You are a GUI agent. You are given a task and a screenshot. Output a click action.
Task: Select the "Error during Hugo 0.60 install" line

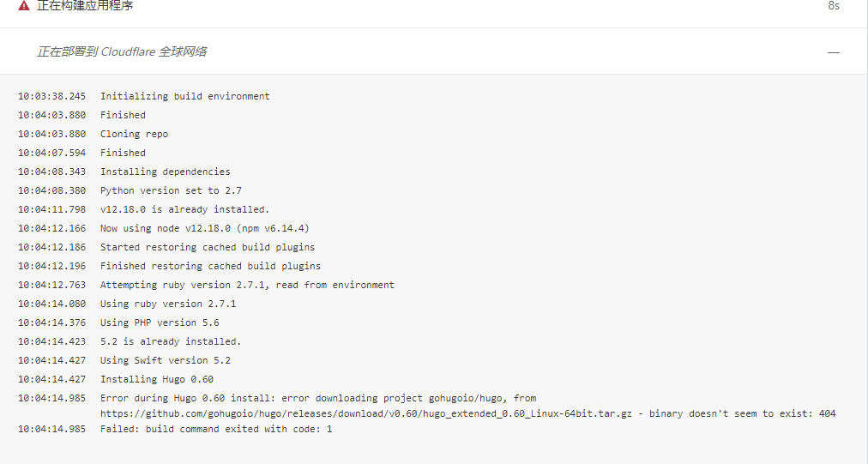click(317, 398)
